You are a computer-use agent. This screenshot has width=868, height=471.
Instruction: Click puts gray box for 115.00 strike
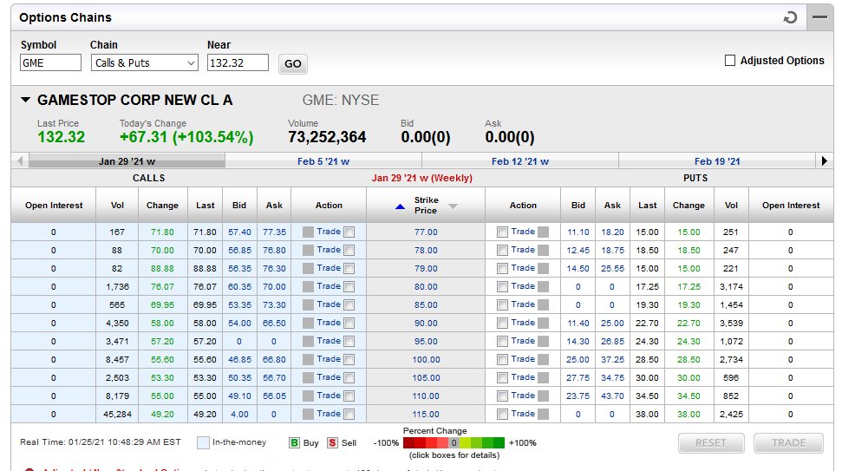click(543, 414)
